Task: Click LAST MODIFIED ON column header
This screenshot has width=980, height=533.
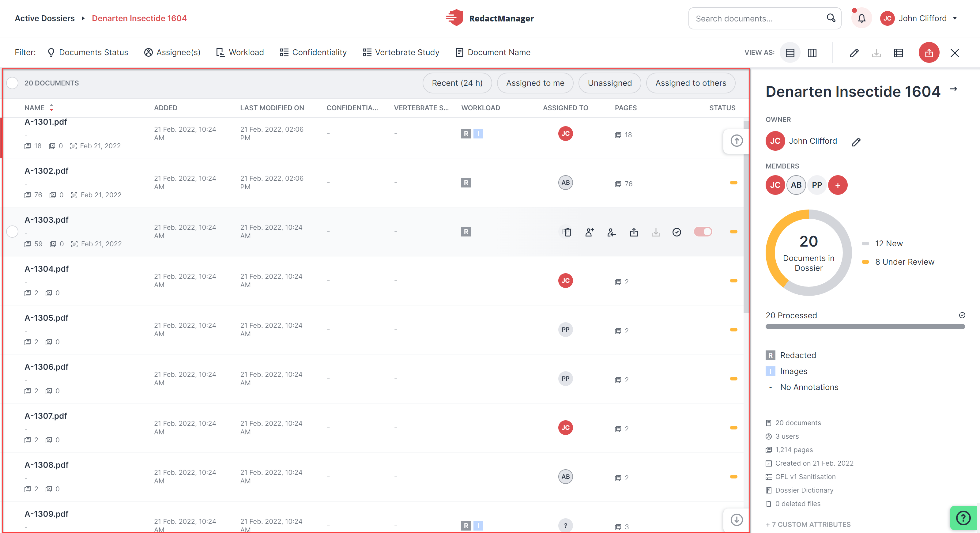Action: [x=272, y=108]
